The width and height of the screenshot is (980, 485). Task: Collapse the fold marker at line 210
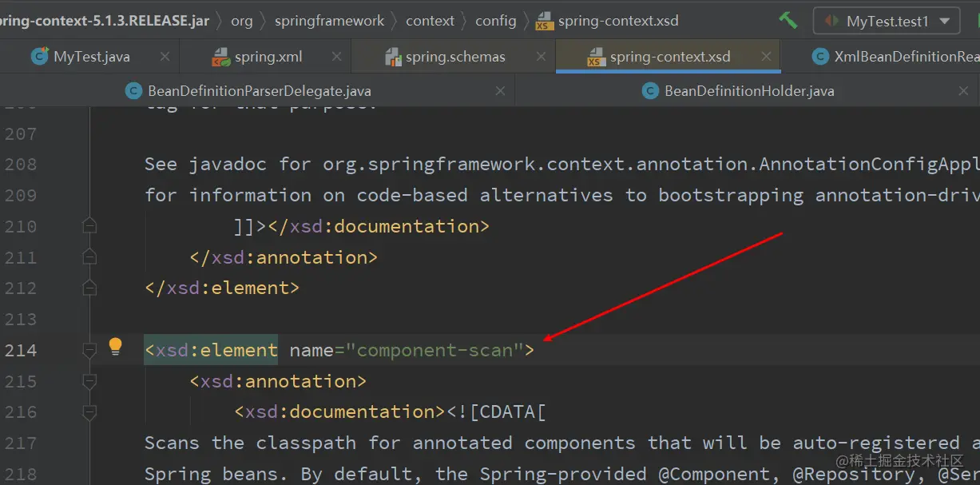click(x=89, y=226)
